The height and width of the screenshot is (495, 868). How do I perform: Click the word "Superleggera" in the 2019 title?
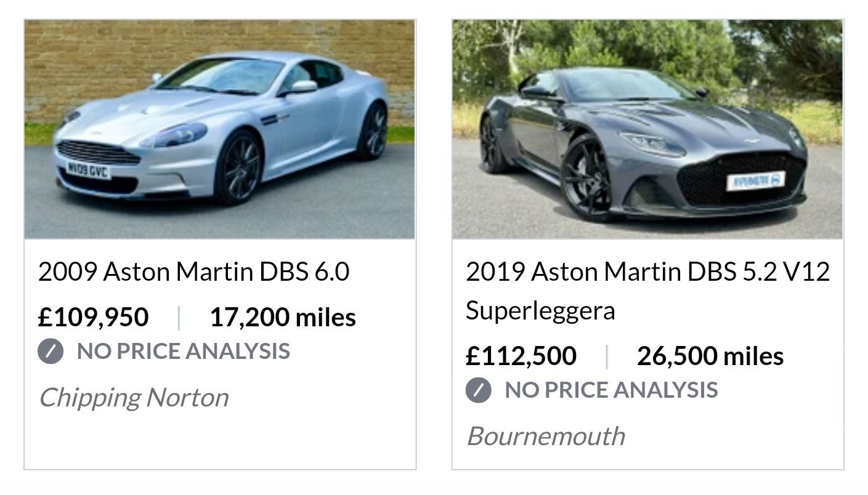tap(540, 310)
